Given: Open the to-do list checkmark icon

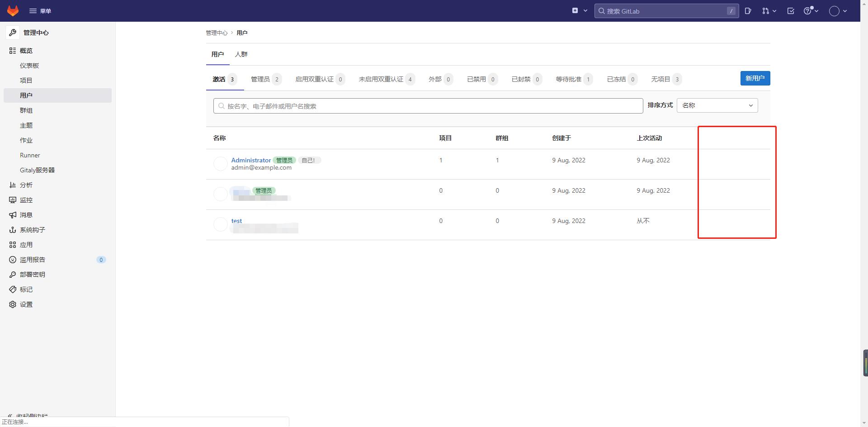Looking at the screenshot, I should click(x=791, y=11).
